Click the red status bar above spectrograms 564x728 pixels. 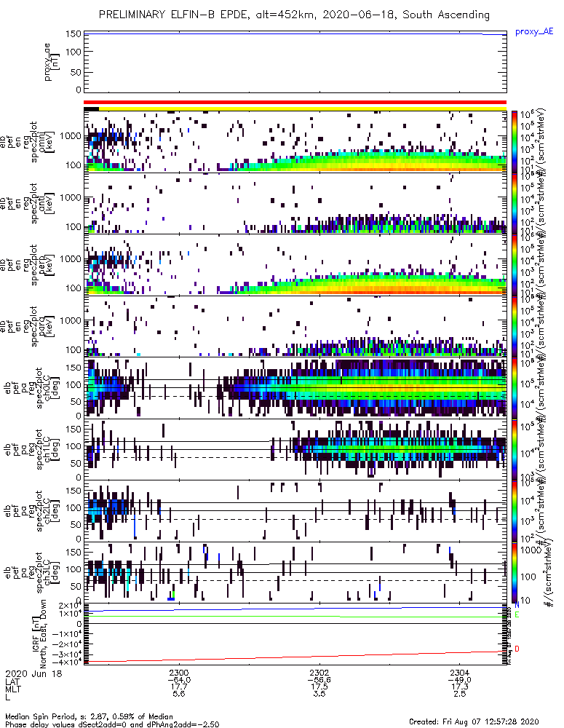[295, 103]
